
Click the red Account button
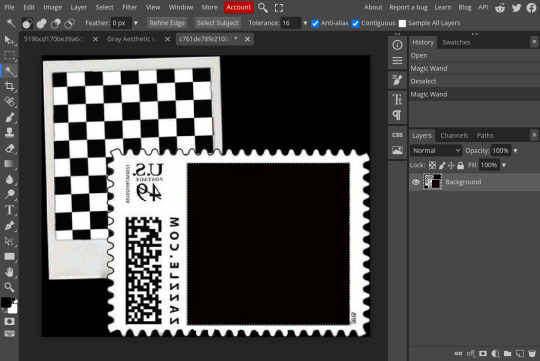238,7
